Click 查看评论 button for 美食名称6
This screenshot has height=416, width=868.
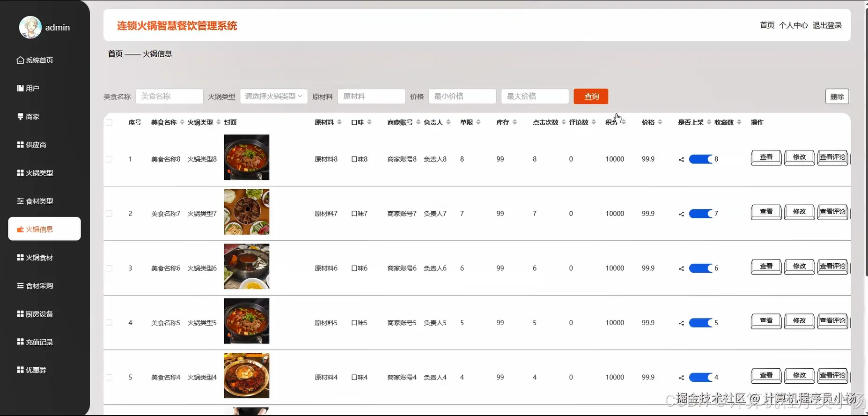click(x=832, y=267)
